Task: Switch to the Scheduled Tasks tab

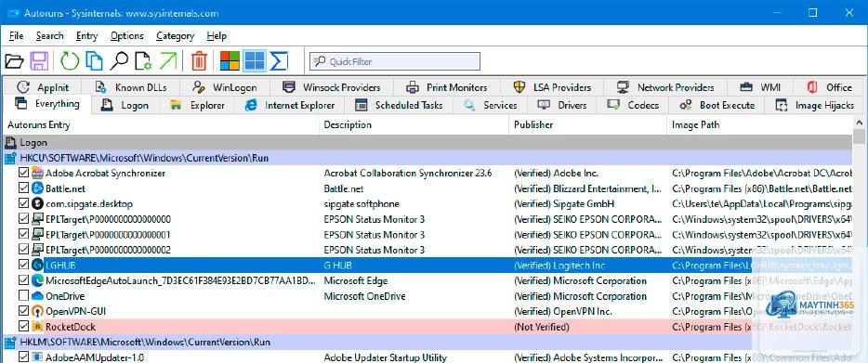Action: pos(399,105)
